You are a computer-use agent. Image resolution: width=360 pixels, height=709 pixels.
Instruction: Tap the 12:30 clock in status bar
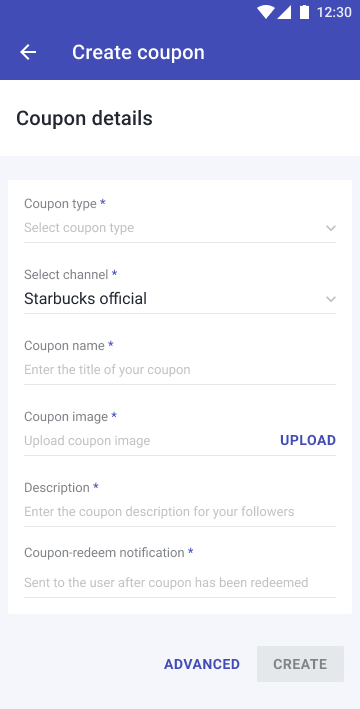[334, 12]
